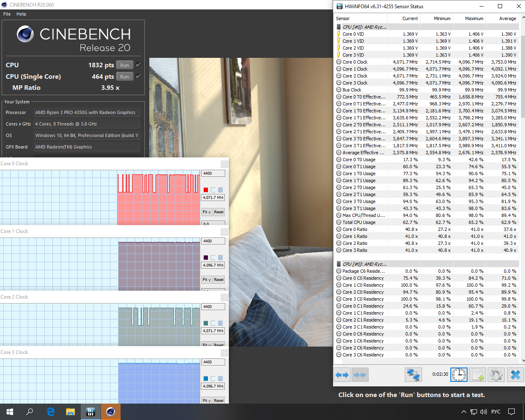Open HWiNFO sensor settings gear icon
Image resolution: width=525 pixels, height=420 pixels.
496,374
